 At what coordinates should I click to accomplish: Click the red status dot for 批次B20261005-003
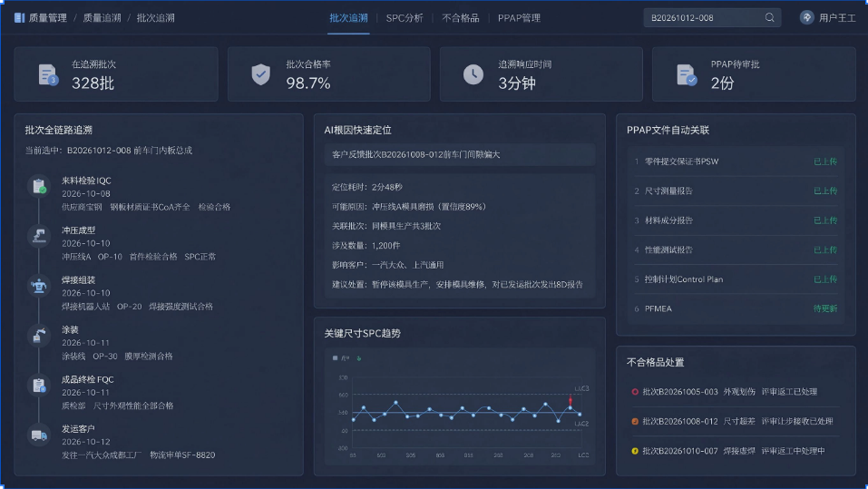(635, 392)
